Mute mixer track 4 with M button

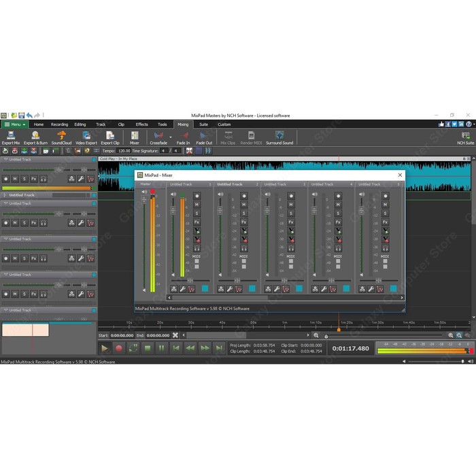point(338,205)
